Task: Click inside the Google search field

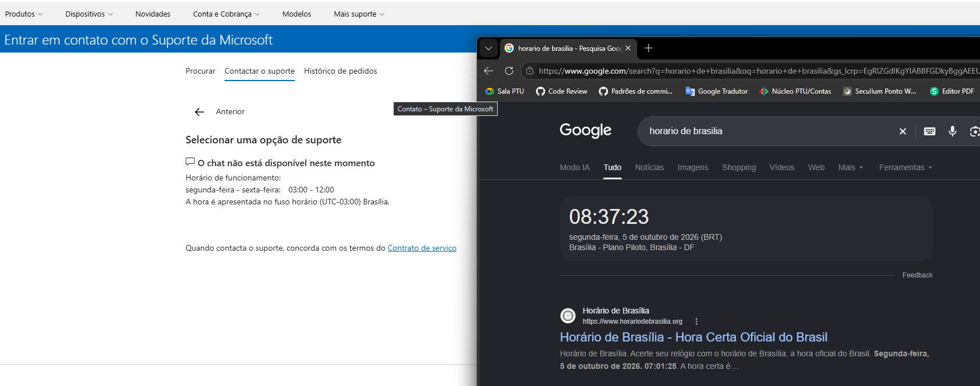Action: coord(766,131)
